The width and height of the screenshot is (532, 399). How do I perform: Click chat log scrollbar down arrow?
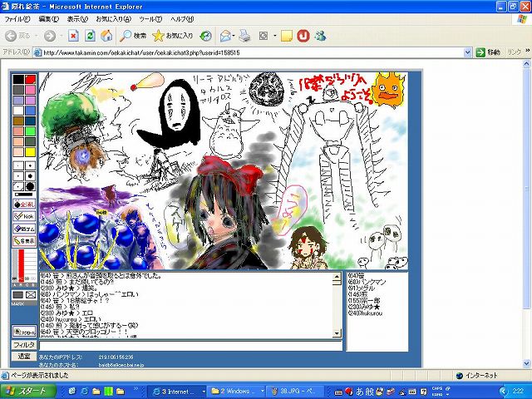tap(337, 333)
